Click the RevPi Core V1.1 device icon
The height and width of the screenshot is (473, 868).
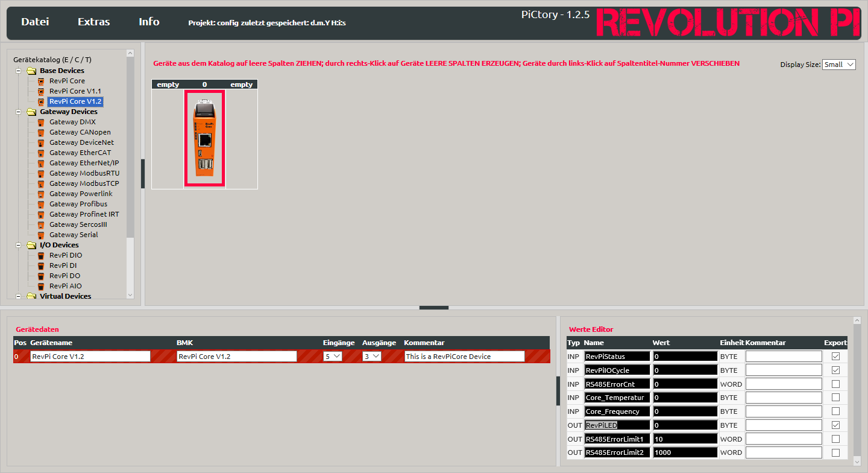point(41,91)
